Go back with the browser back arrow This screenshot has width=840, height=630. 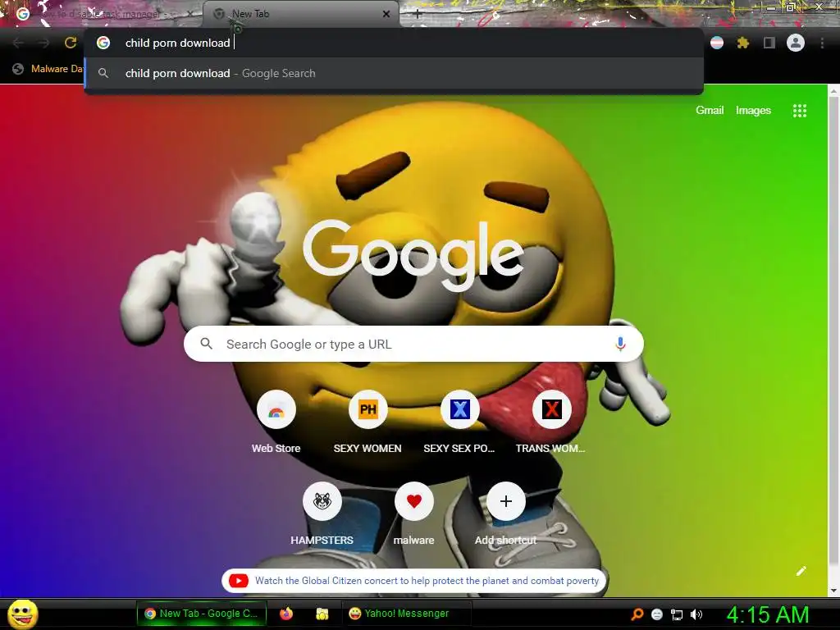coord(18,43)
